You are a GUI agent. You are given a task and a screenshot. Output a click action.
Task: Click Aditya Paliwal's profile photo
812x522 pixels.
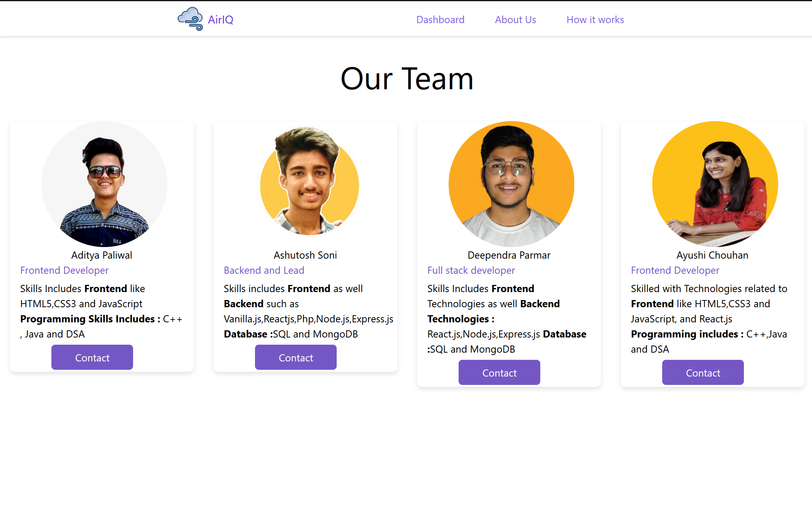pos(104,184)
